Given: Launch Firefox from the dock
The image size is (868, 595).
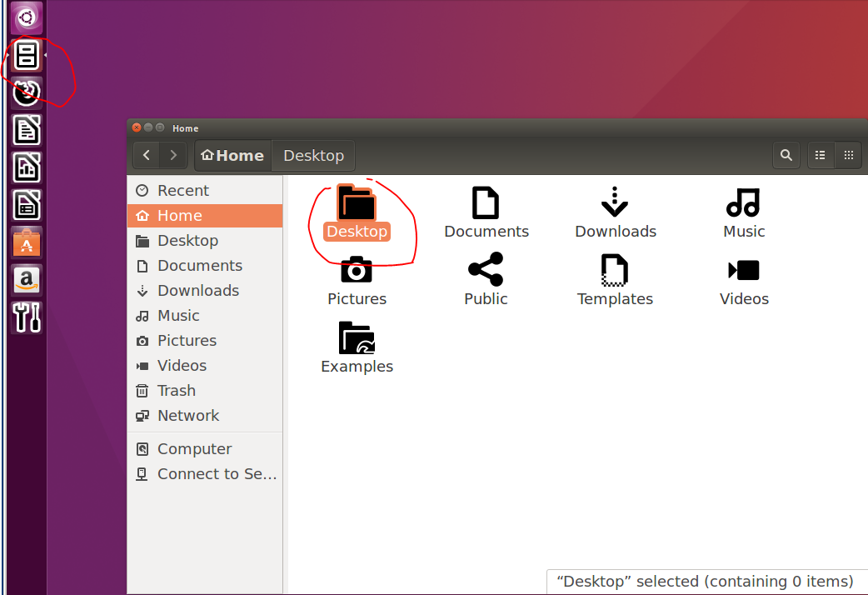Looking at the screenshot, I should click(27, 93).
